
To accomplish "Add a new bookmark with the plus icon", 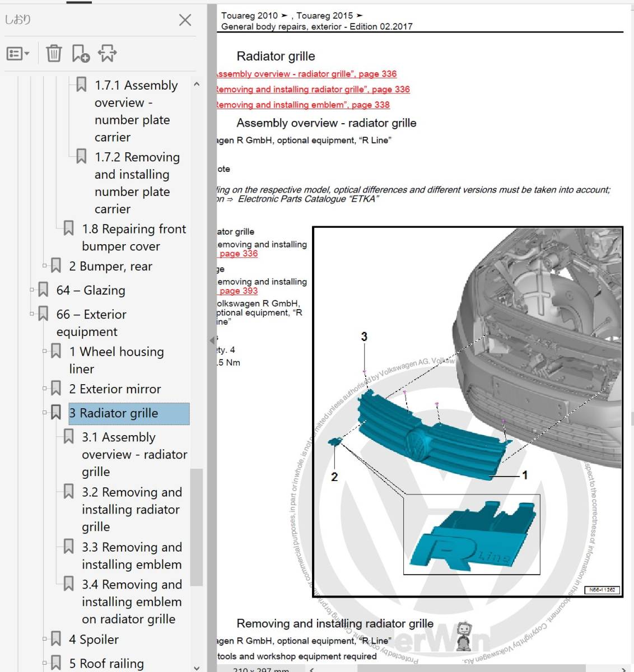I will (x=81, y=53).
